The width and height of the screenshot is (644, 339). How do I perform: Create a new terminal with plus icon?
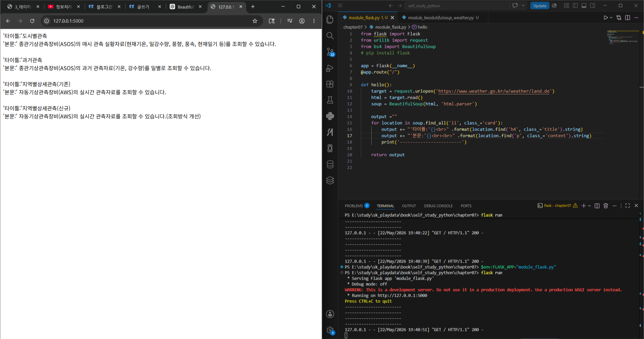(584, 206)
